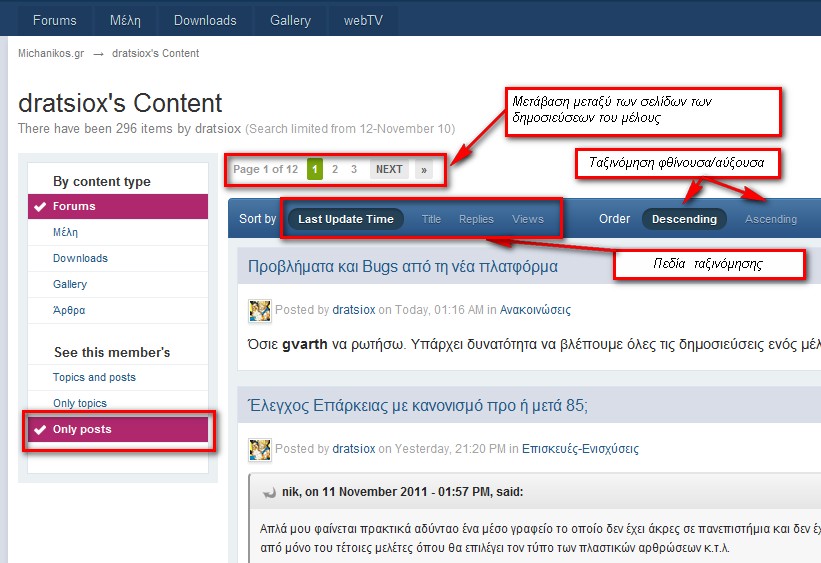Click dratsiox avatar in second post

260,450
